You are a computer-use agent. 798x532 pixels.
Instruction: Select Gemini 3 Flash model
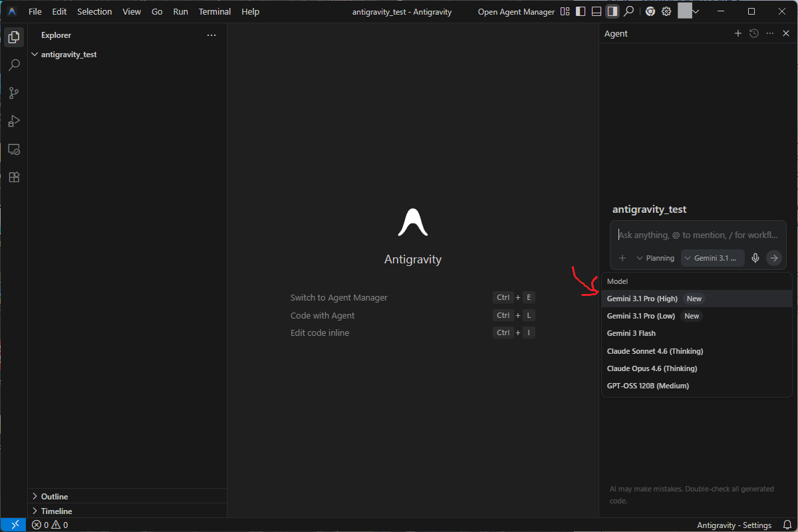tap(696, 333)
